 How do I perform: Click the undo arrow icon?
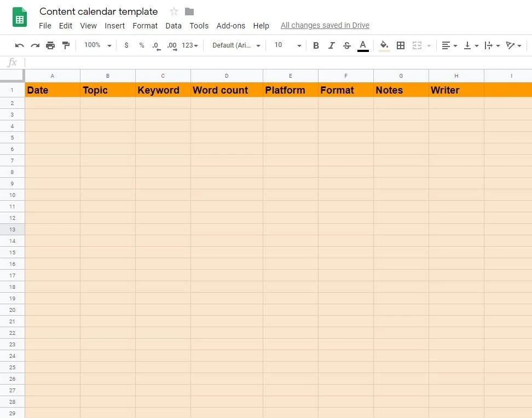(20, 45)
